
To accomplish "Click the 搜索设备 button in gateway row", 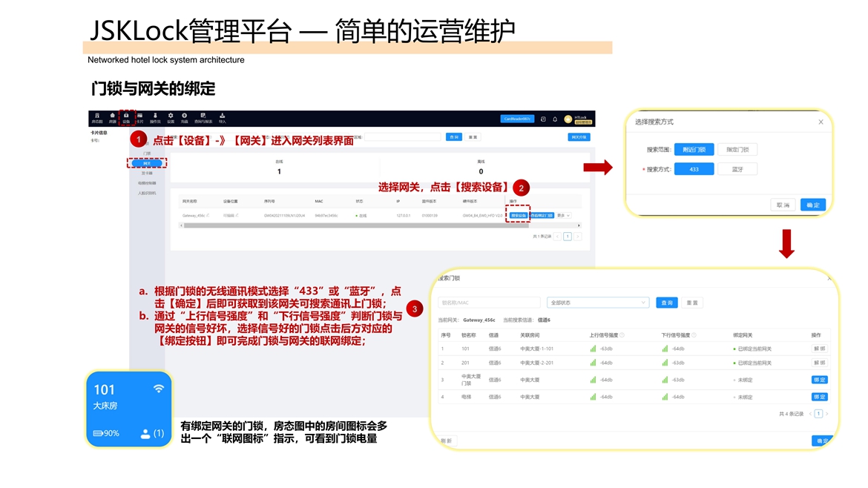I will click(x=519, y=216).
